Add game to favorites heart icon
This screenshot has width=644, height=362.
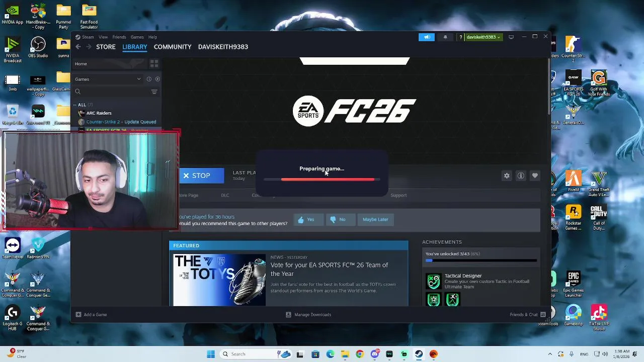click(x=535, y=175)
